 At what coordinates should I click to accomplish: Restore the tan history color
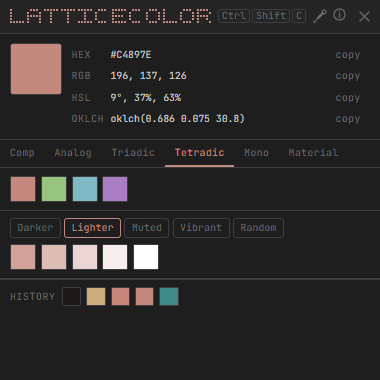[96, 297]
